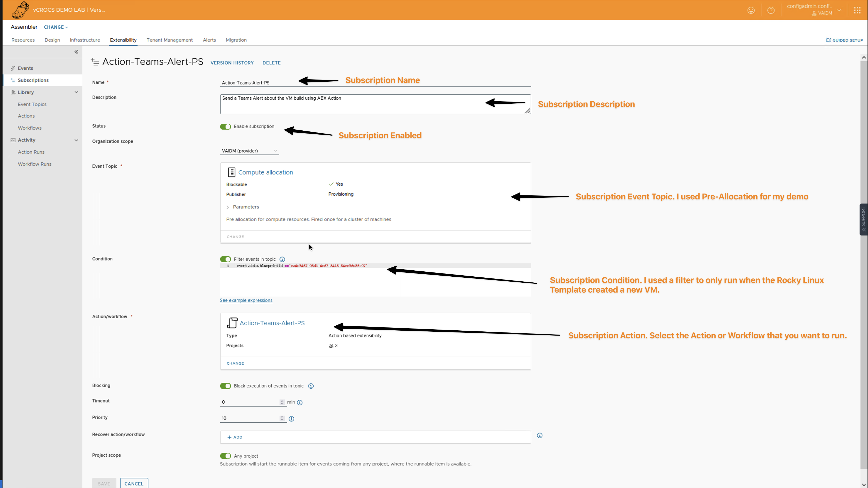Collapse the left sidebar with double chevron
Screen dimensions: 868x488
(76, 51)
